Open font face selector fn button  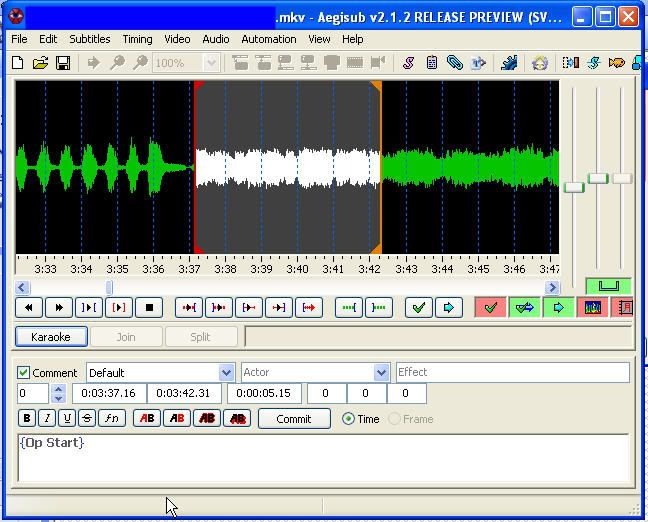[112, 418]
